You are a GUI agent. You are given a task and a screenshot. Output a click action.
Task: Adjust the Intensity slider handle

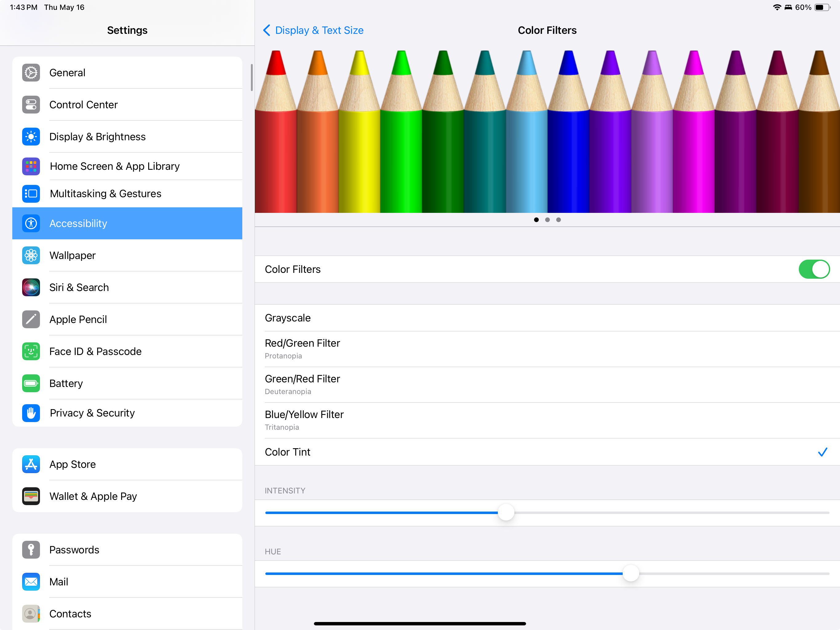pos(505,512)
